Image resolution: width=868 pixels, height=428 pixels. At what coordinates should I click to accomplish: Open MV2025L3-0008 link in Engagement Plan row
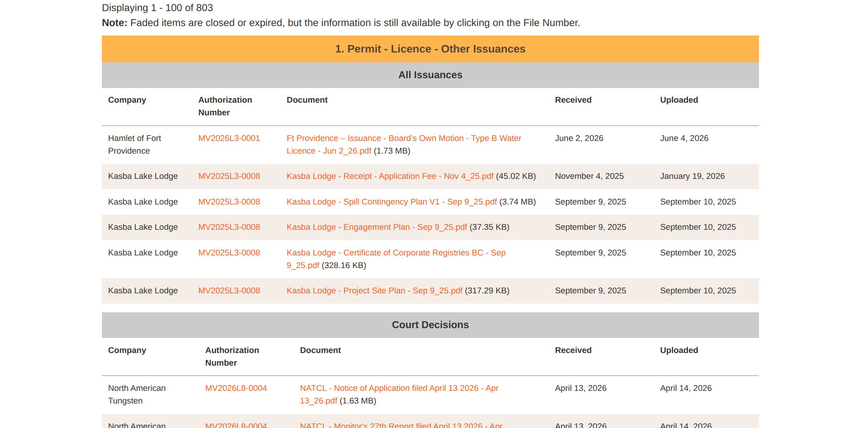coord(229,227)
